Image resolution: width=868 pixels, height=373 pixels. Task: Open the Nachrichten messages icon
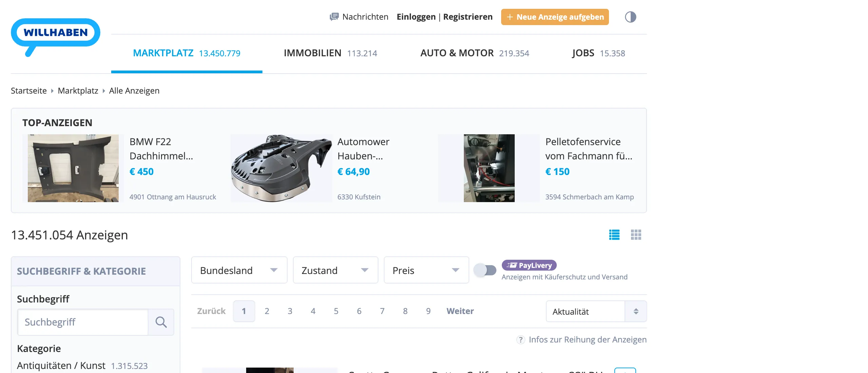[334, 17]
